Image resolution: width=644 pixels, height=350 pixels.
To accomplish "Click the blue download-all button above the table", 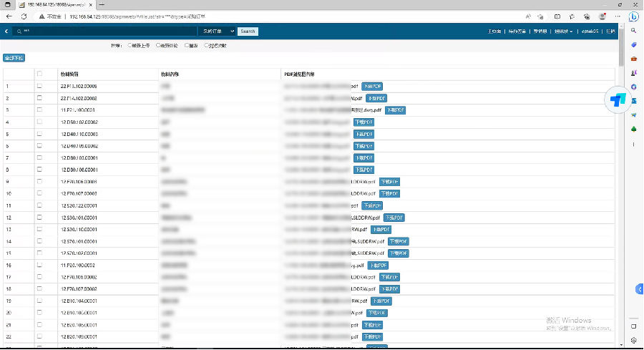I will tap(14, 58).
